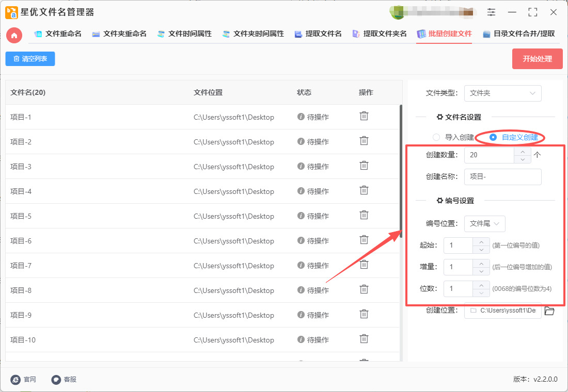Increase the 位数 digits value

481,285
